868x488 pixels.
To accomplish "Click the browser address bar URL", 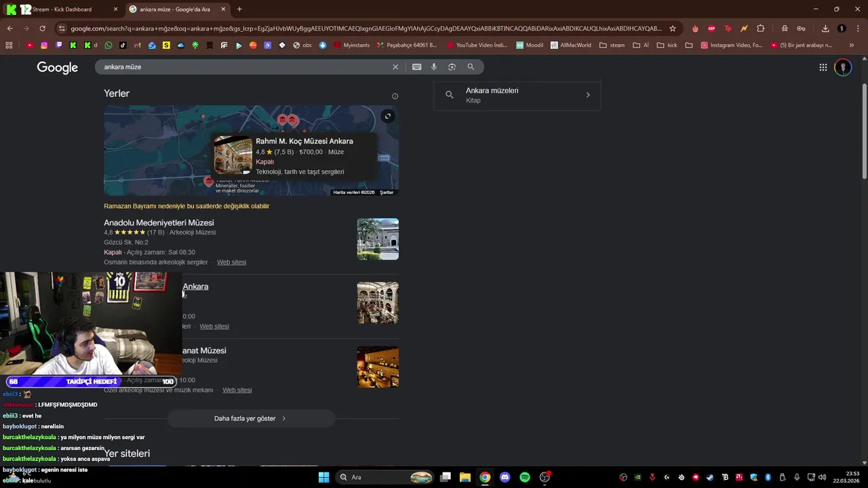I will (x=366, y=28).
